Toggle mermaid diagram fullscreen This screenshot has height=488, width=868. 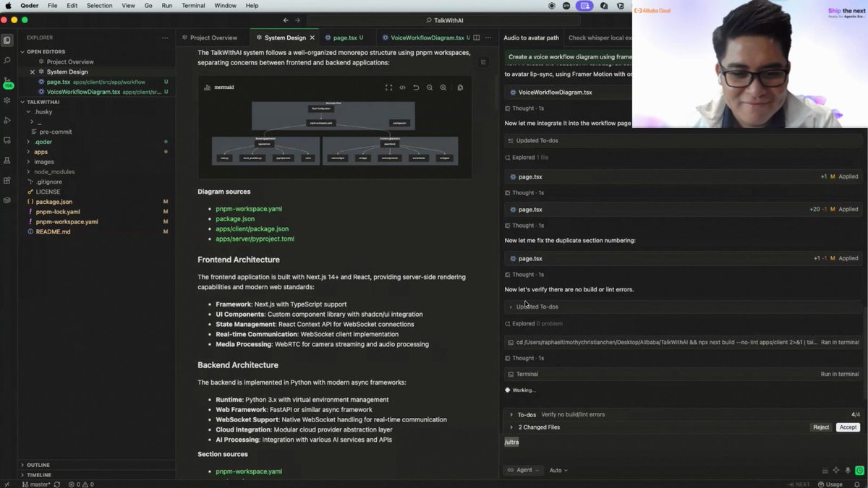point(388,87)
